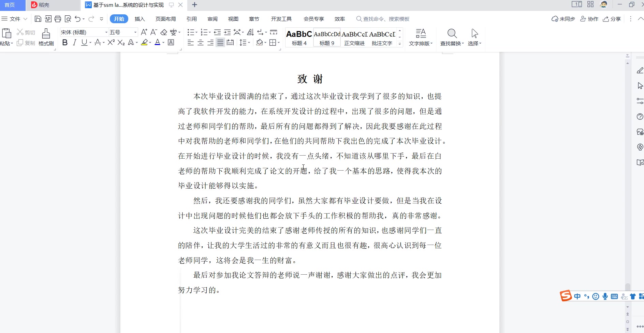Viewport: 644px width, 333px height.
Task: Expand the bullet list dropdown arrow
Action: point(196,32)
